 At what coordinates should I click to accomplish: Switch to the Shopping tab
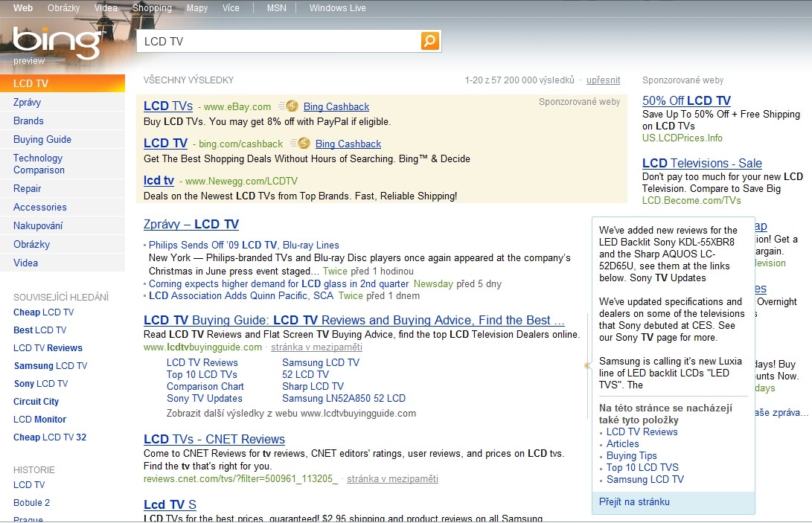tap(152, 7)
